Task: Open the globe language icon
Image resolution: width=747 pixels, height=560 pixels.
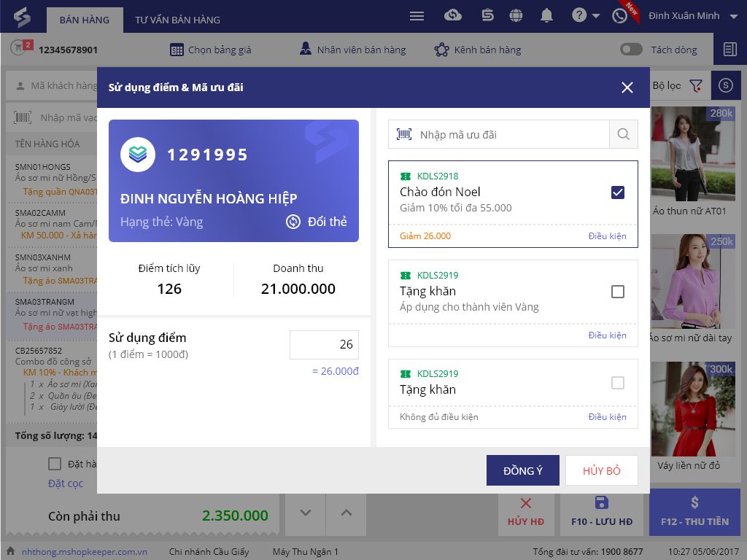Action: [x=516, y=16]
